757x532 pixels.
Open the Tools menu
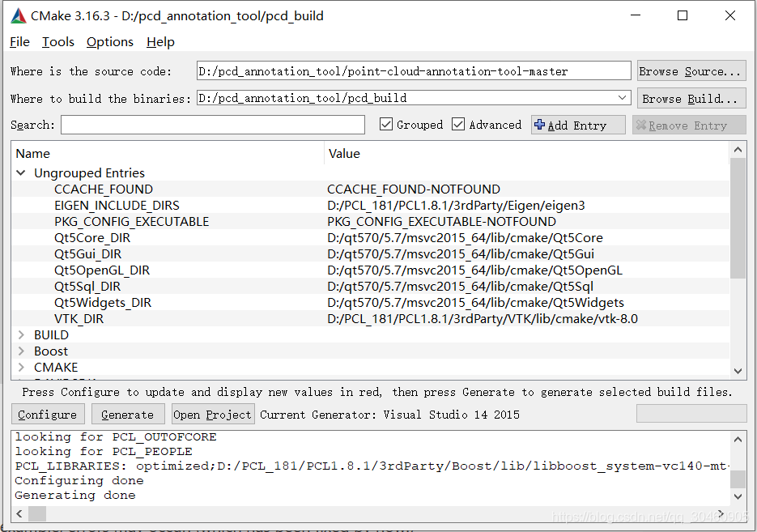(58, 42)
